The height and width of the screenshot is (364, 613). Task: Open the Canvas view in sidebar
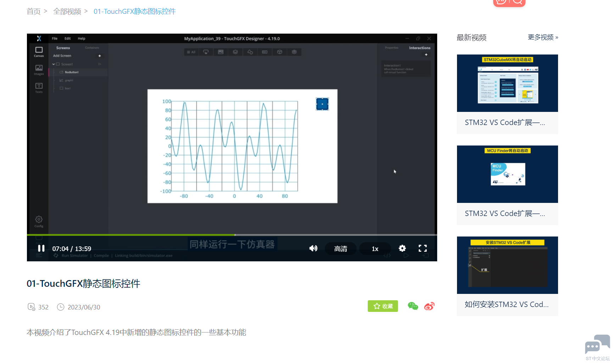pos(39,52)
